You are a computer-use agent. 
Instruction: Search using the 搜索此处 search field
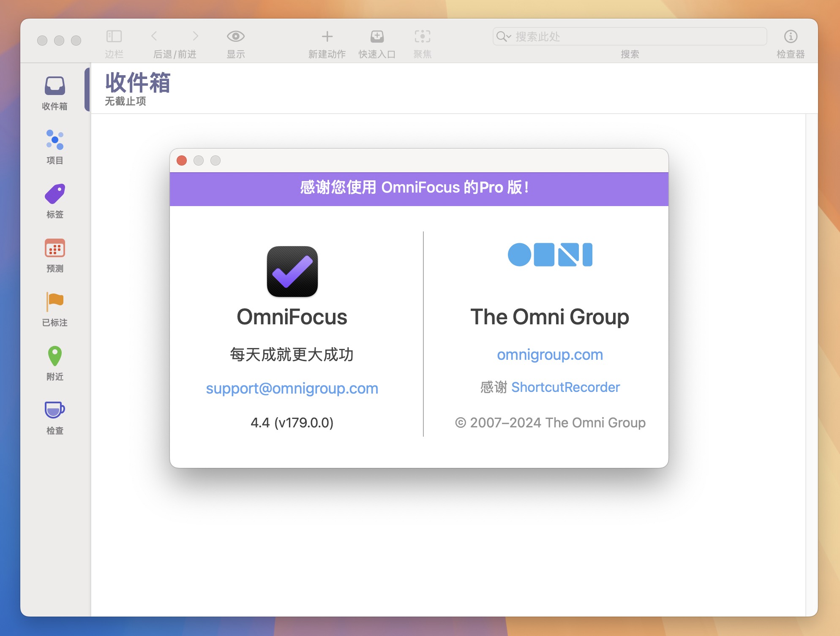[627, 35]
